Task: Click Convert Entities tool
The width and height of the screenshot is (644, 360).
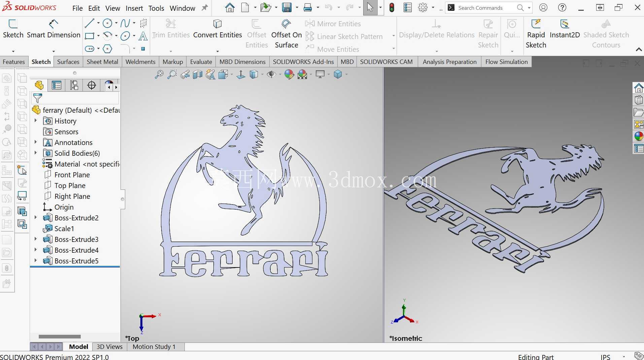Action: pyautogui.click(x=217, y=29)
